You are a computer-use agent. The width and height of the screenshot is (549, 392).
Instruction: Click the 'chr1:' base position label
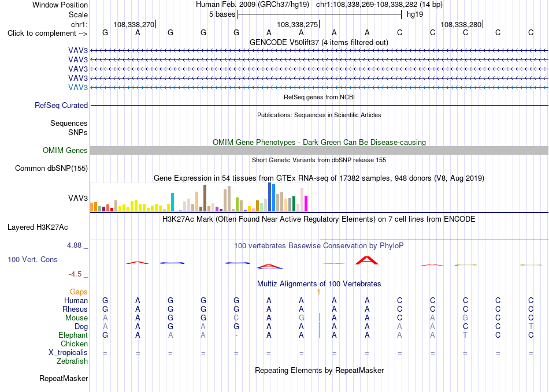[79, 24]
